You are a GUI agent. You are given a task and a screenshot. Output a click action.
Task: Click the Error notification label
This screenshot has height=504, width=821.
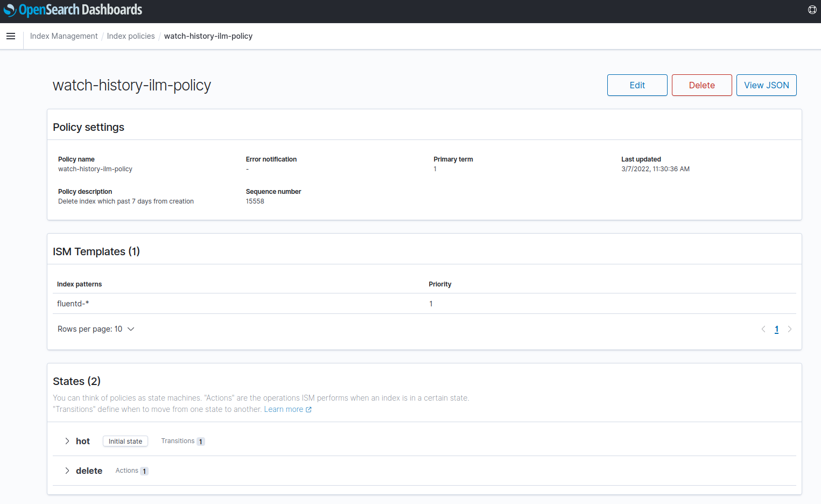(271, 159)
